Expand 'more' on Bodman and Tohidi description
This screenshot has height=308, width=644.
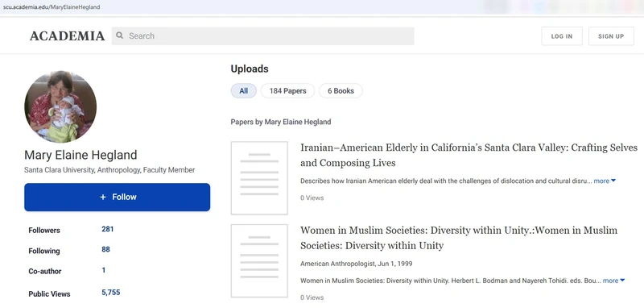(613, 281)
